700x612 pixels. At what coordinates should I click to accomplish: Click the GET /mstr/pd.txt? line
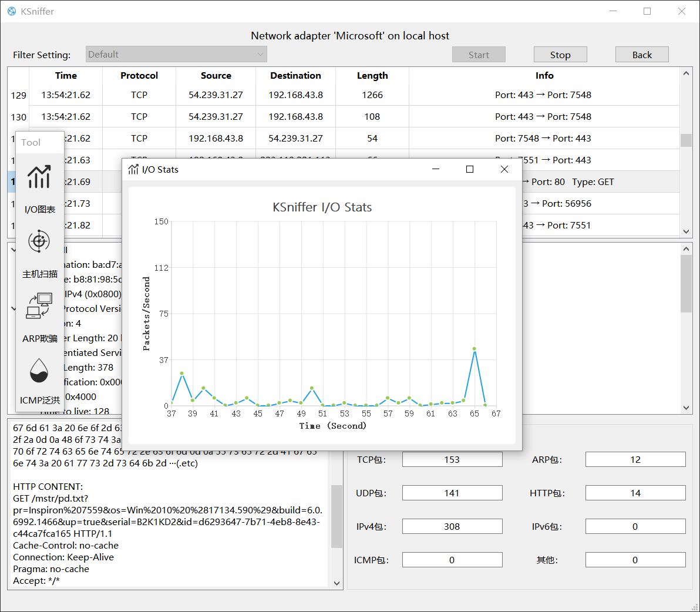pos(51,498)
